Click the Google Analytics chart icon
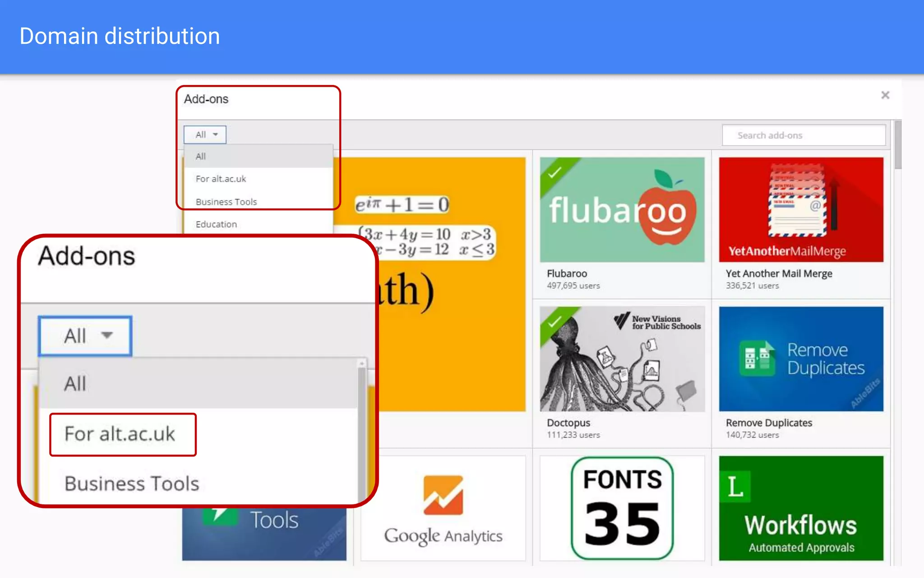The image size is (924, 578). tap(443, 495)
